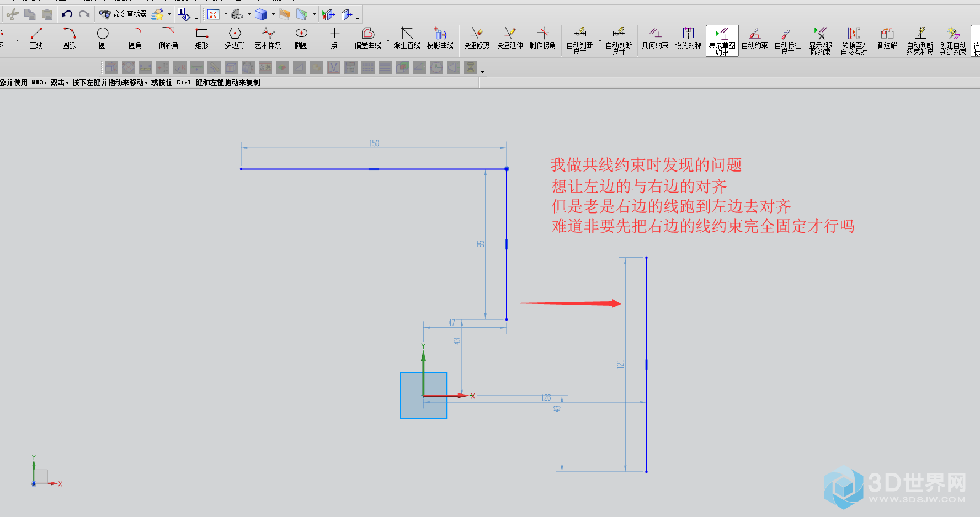Click the scissors Cut icon

coord(13,14)
